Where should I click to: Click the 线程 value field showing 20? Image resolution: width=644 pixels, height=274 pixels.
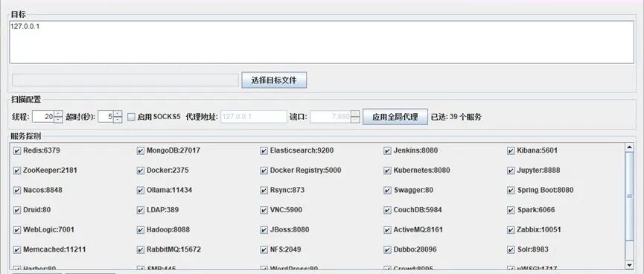tap(43, 117)
